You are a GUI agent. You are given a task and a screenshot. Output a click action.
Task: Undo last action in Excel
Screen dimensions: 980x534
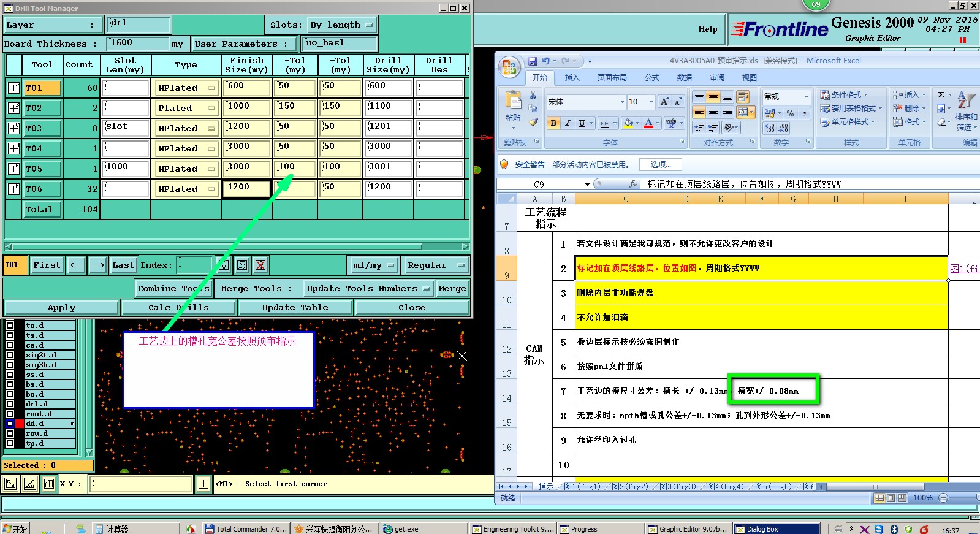coord(545,61)
